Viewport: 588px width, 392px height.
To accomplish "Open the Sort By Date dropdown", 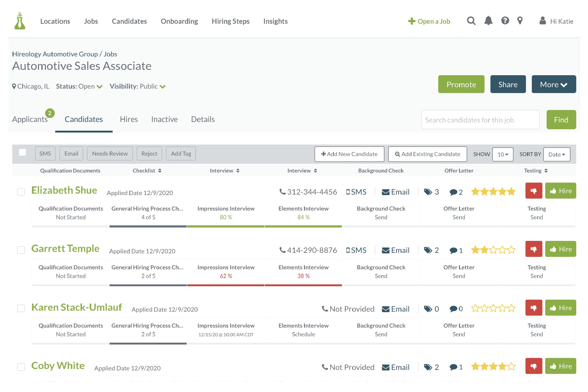I will [x=556, y=154].
